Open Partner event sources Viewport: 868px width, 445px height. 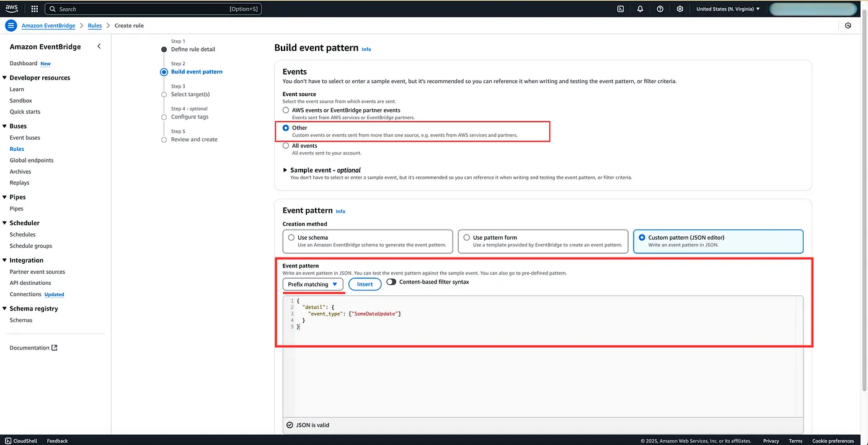37,272
